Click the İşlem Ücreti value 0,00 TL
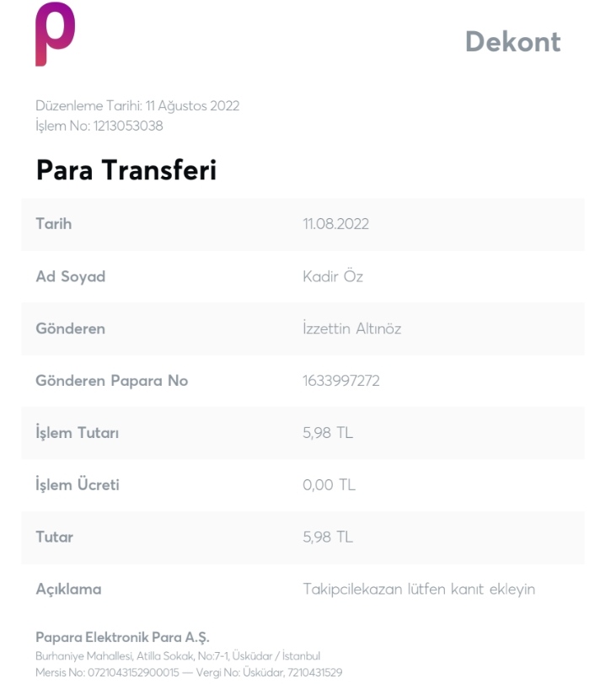Image resolution: width=595 pixels, height=700 pixels. click(330, 485)
